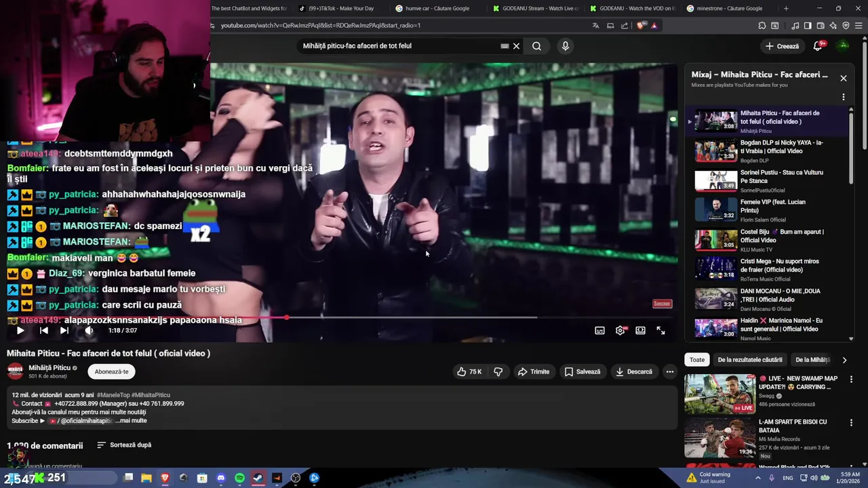Play Femeie VIP feat. Lucian Printu

[766, 210]
